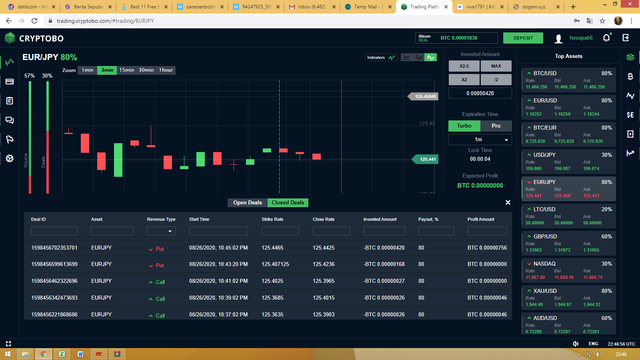Select Turbo expiration mode

[x=464, y=126]
